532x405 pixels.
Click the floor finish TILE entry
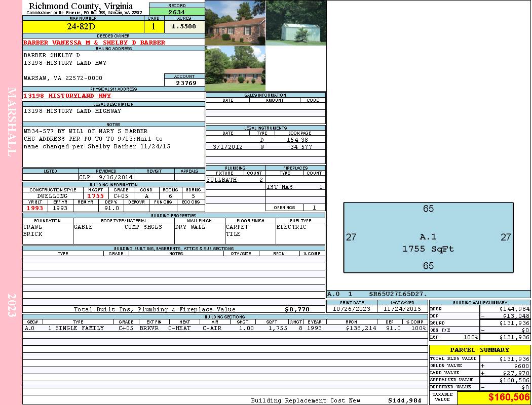233,234
